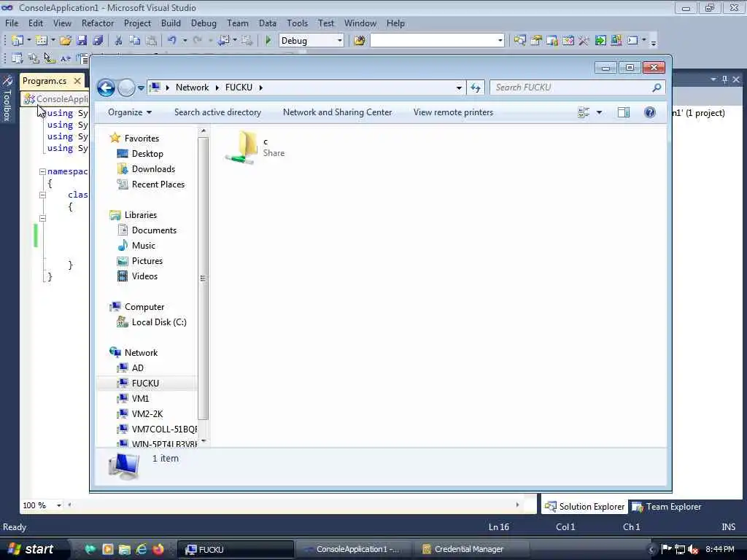
Task: Open the Debug configuration dropdown
Action: click(x=340, y=41)
